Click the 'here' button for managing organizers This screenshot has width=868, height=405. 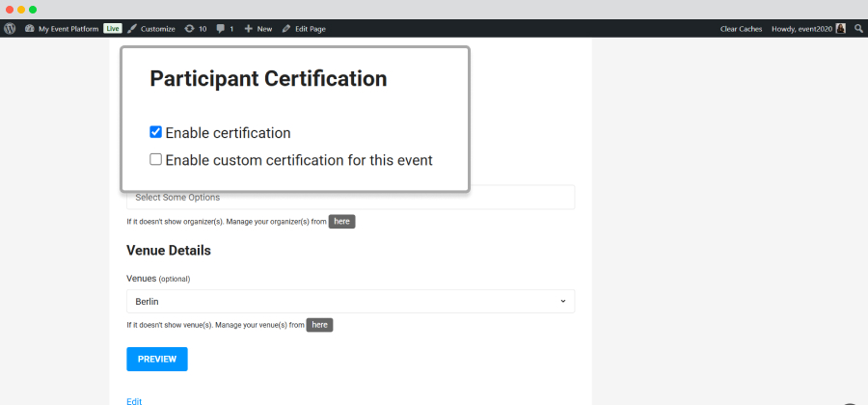[341, 222]
